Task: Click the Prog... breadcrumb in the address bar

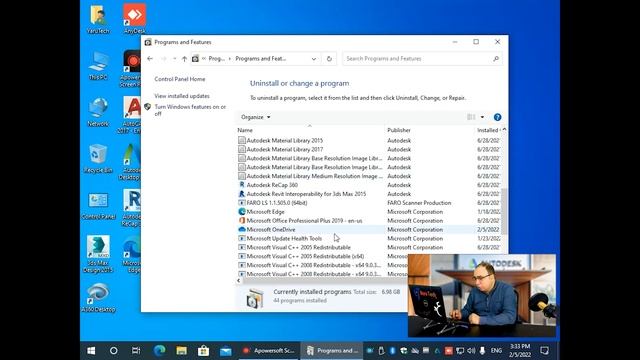Action: pos(216,59)
